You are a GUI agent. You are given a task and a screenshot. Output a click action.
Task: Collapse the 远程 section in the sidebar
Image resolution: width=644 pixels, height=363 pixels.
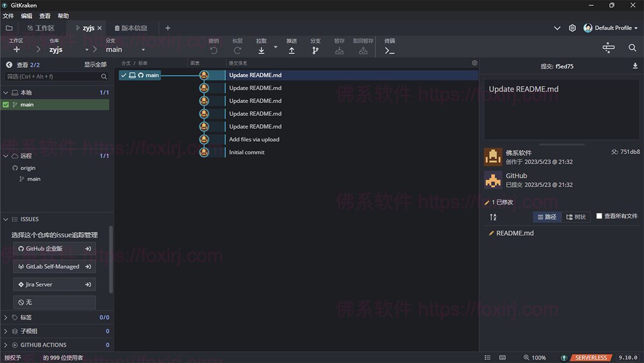click(5, 156)
